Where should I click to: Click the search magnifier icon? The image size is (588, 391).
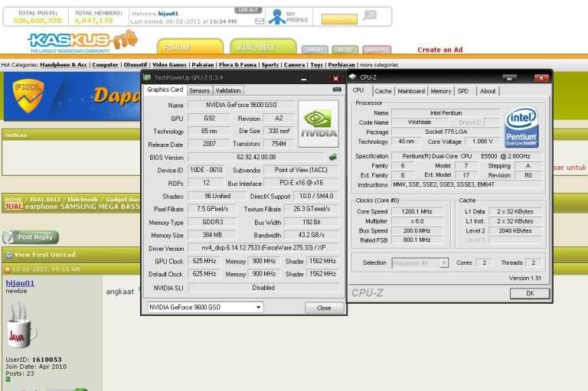tap(370, 15)
